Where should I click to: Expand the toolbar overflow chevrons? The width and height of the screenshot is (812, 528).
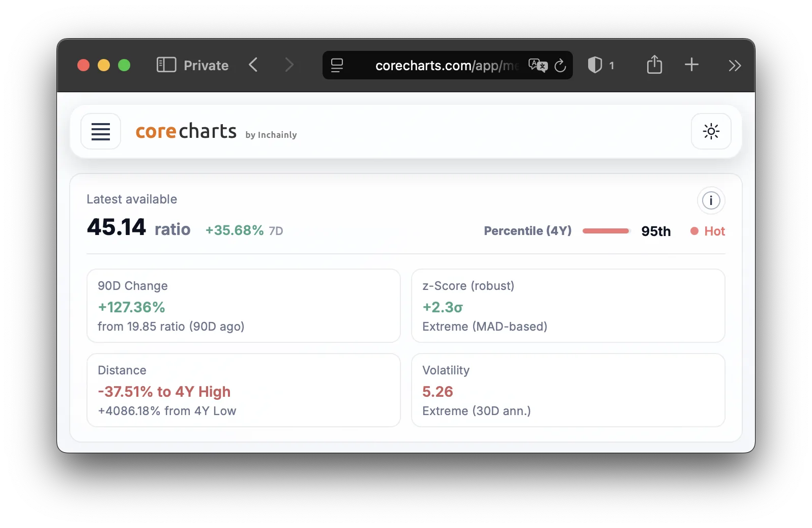click(734, 66)
